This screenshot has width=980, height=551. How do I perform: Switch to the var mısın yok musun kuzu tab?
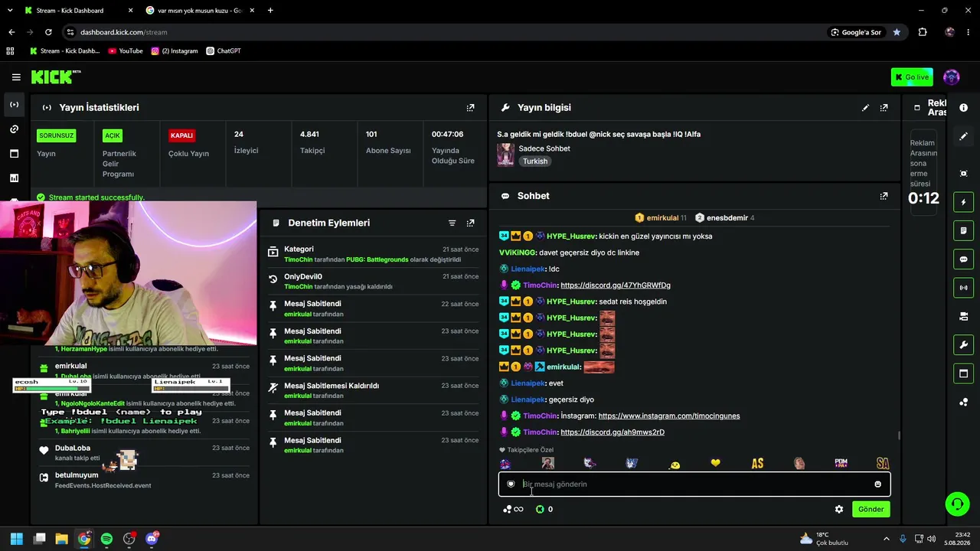198,11
